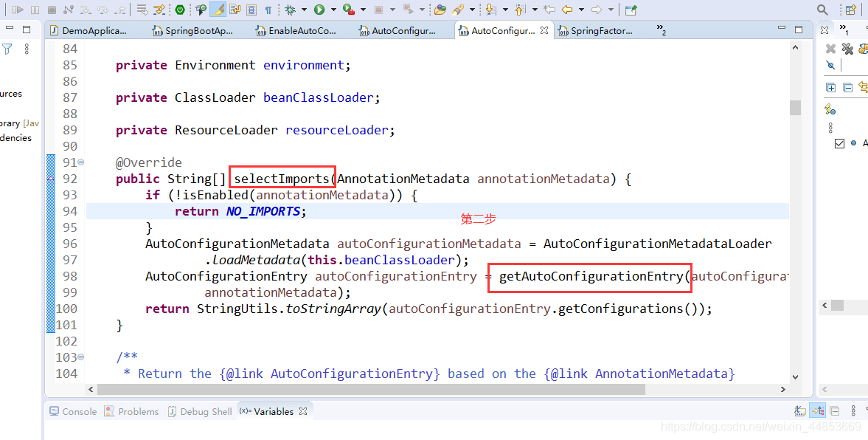Click the Debug bug icon
Screen dimensions: 868x440
point(290,10)
